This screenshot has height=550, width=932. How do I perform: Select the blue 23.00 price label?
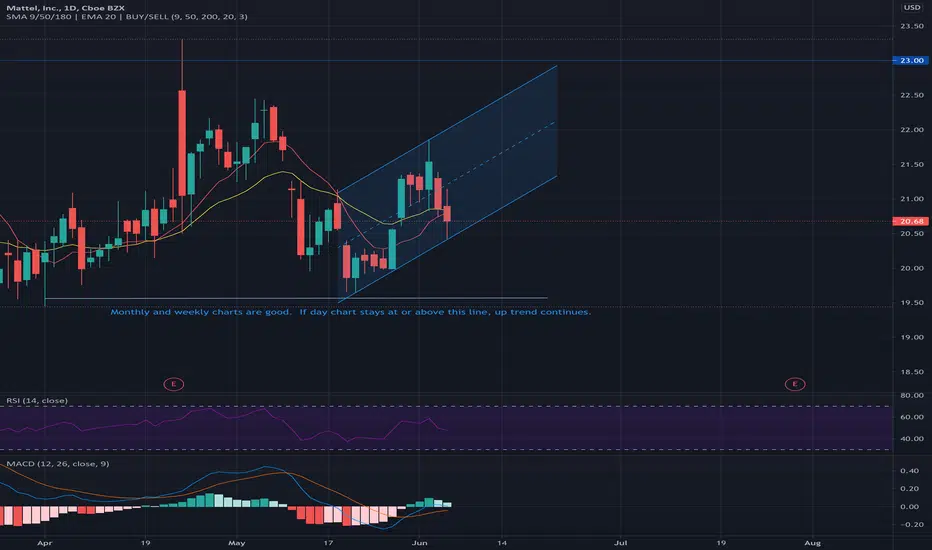pyautogui.click(x=911, y=61)
